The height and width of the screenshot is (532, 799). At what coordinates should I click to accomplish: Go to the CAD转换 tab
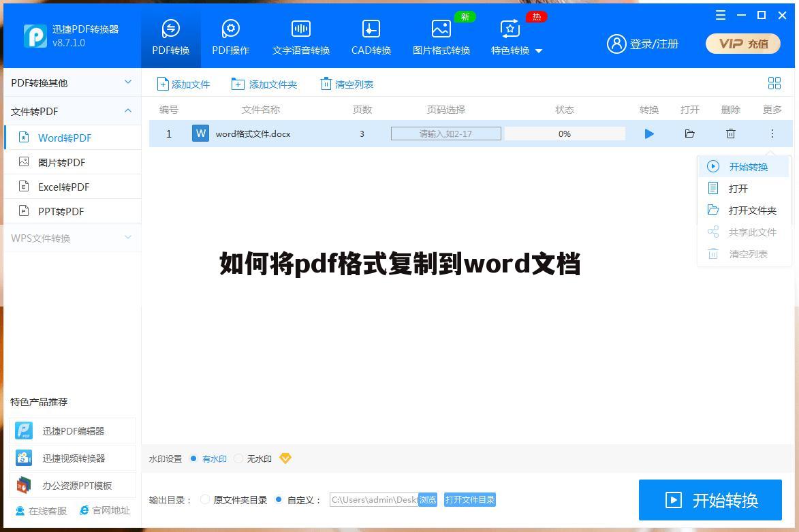tap(371, 37)
